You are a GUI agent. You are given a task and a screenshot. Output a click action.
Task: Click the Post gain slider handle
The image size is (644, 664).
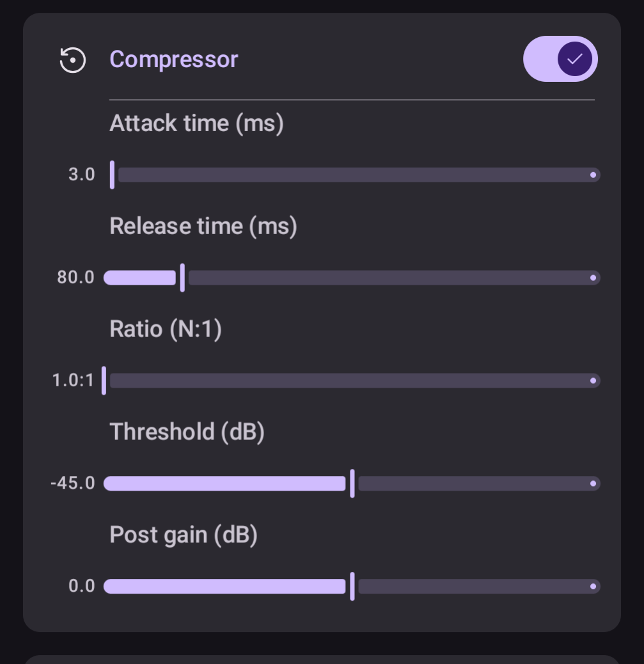352,587
